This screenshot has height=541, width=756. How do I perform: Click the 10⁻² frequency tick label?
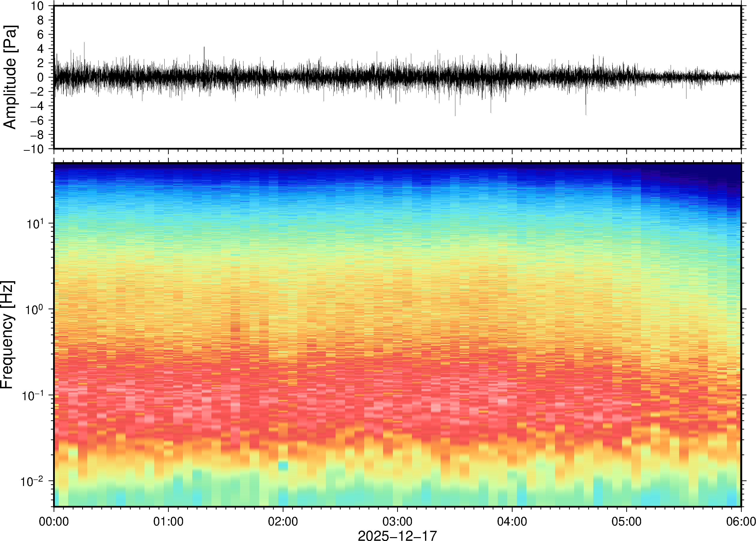click(x=32, y=481)
